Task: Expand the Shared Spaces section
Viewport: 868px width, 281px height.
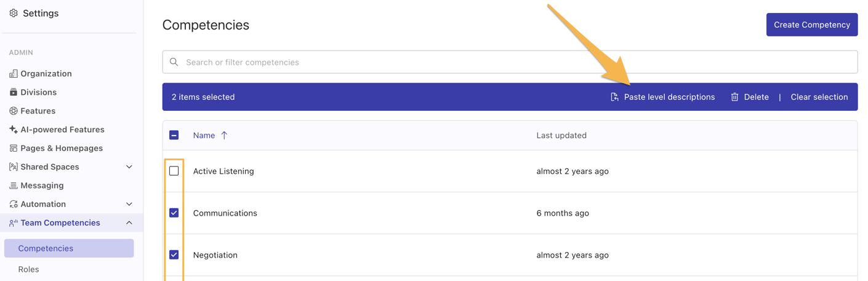Action: (129, 167)
